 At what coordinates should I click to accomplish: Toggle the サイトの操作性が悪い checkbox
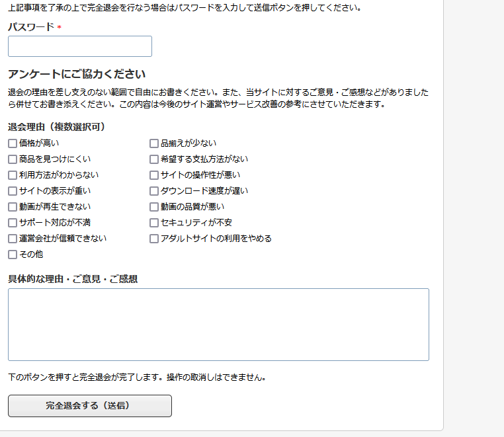point(154,175)
